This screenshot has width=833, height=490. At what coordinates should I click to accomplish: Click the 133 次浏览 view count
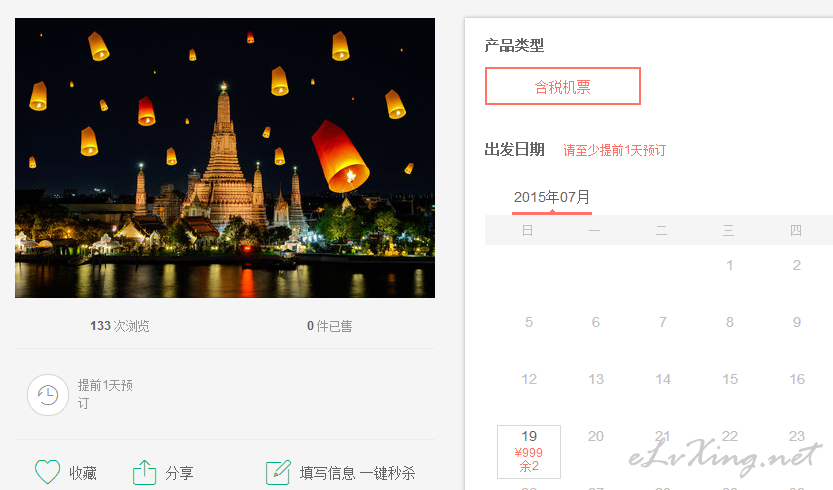tap(120, 326)
